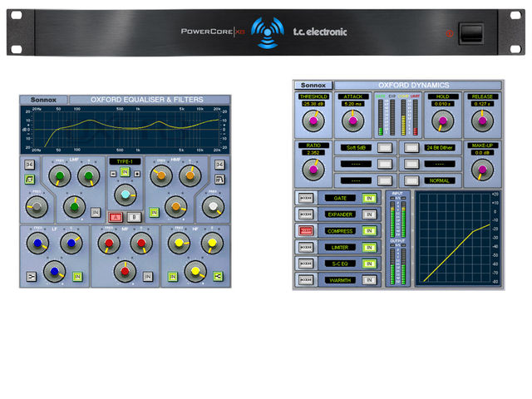Toggle the COMPRESS section IN button
The image size is (532, 399).
(x=369, y=231)
